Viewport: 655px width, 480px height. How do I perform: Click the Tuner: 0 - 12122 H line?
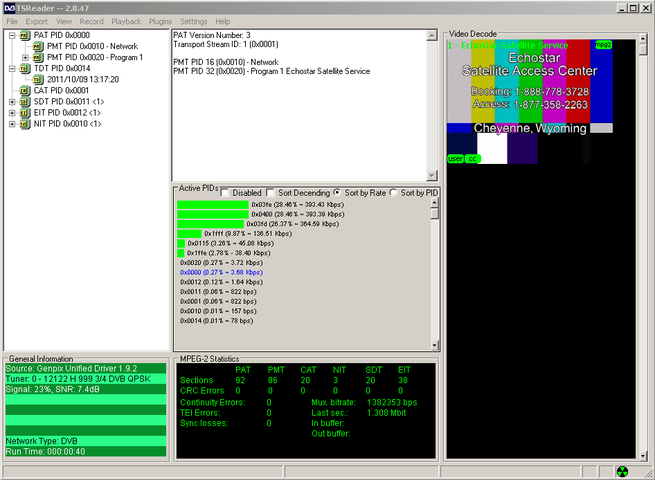pyautogui.click(x=86, y=379)
